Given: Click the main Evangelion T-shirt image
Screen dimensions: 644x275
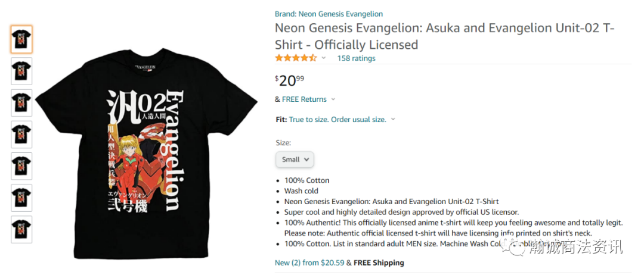Looking at the screenshot, I should [146, 149].
